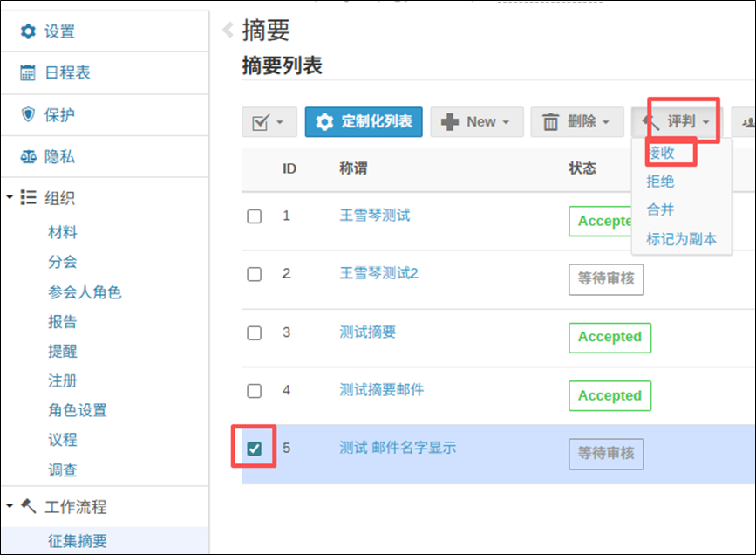Click the trash icon on 删除 button
Screen dimensions: 756x555
tap(551, 122)
